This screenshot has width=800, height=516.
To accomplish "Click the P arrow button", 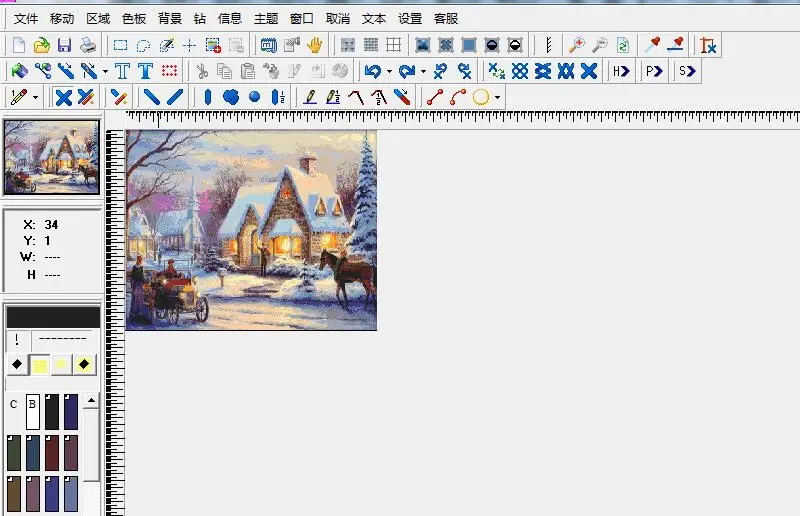I will point(654,71).
